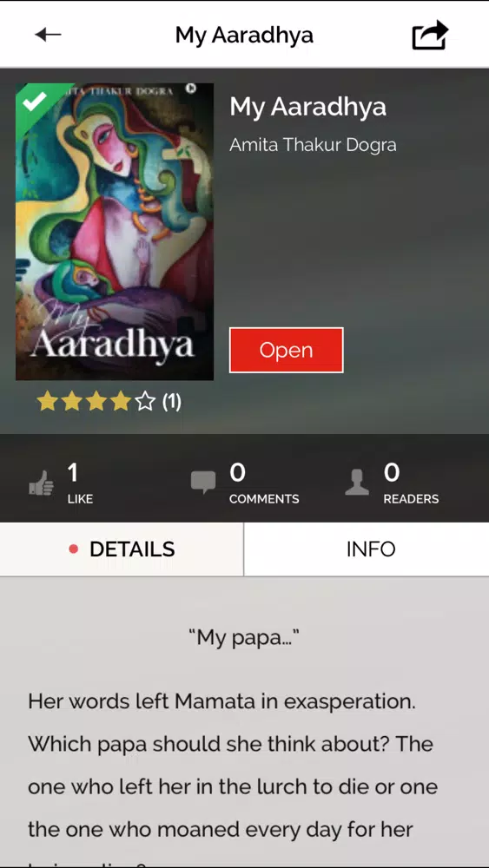The height and width of the screenshot is (868, 489).
Task: Tap the comments speech bubble icon
Action: pyautogui.click(x=203, y=483)
